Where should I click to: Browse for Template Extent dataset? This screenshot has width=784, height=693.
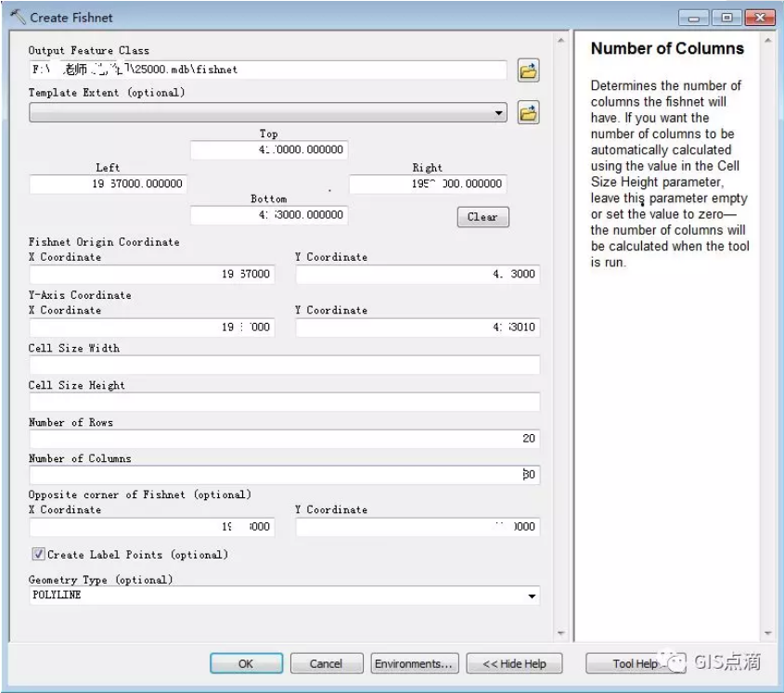point(528,112)
